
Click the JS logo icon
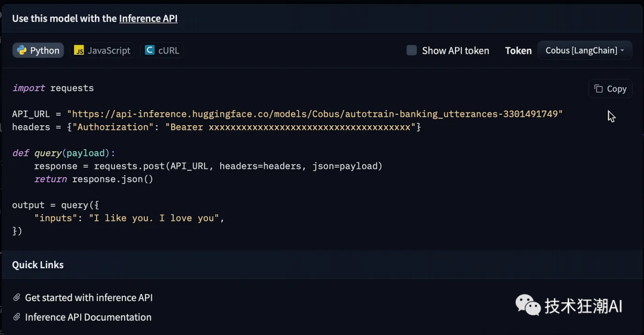click(x=79, y=51)
